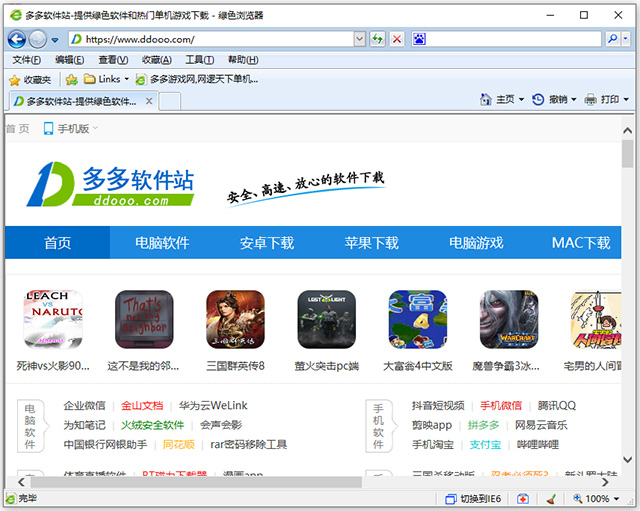
Task: Open the search options dropdown arrow
Action: [625, 39]
